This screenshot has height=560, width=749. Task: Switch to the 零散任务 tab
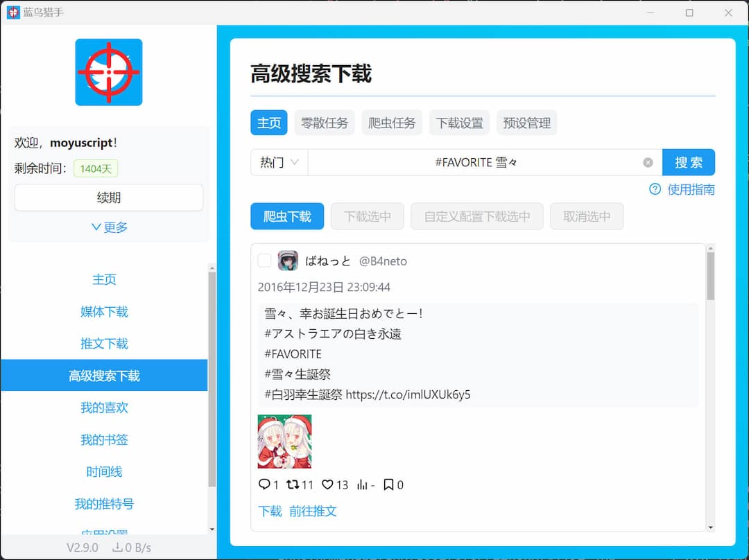pyautogui.click(x=325, y=122)
